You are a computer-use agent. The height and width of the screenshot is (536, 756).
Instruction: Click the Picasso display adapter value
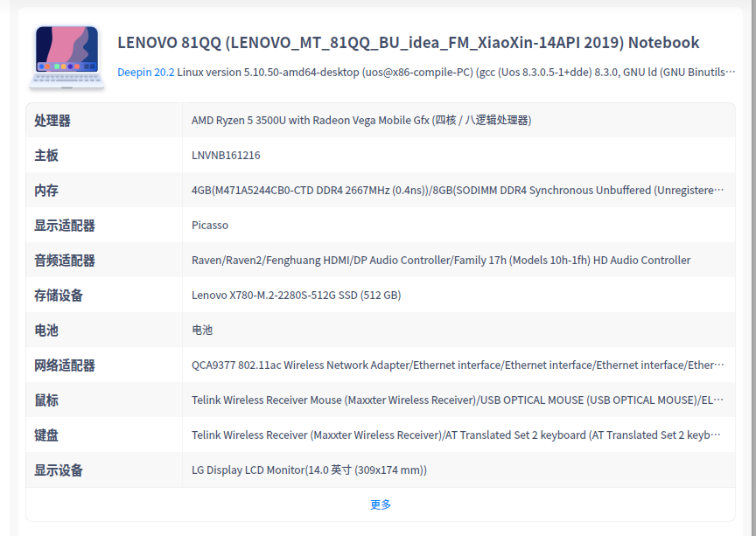tap(210, 226)
